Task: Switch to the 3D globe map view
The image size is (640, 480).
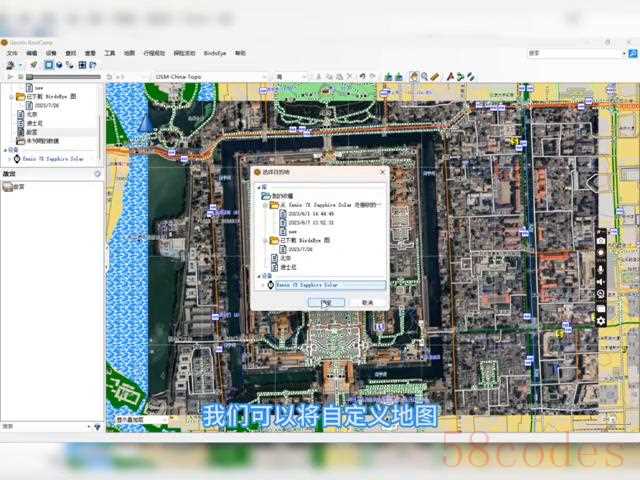Action: (x=60, y=65)
